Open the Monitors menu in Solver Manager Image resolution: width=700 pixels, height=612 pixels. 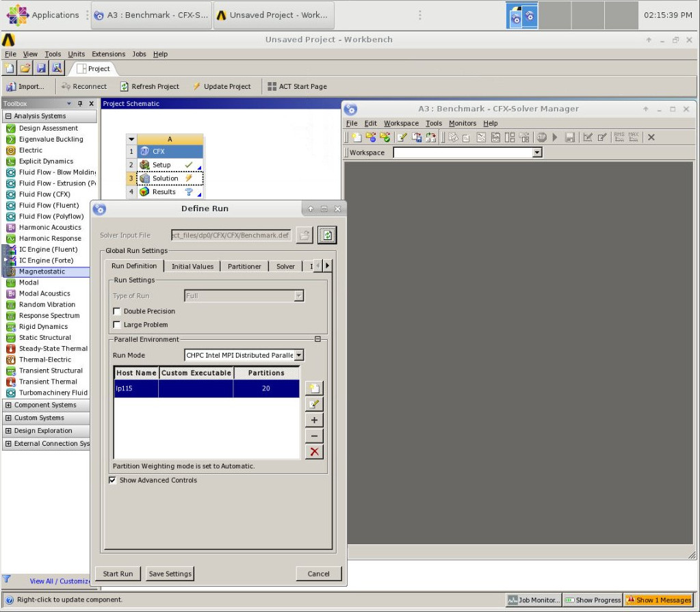pos(463,123)
